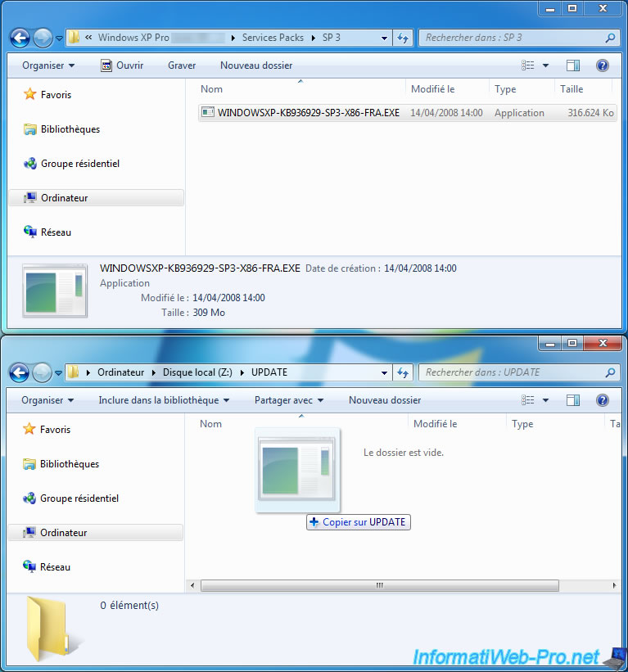Navigate to Services Packs breadcrumb
This screenshot has width=628, height=672.
click(x=273, y=38)
